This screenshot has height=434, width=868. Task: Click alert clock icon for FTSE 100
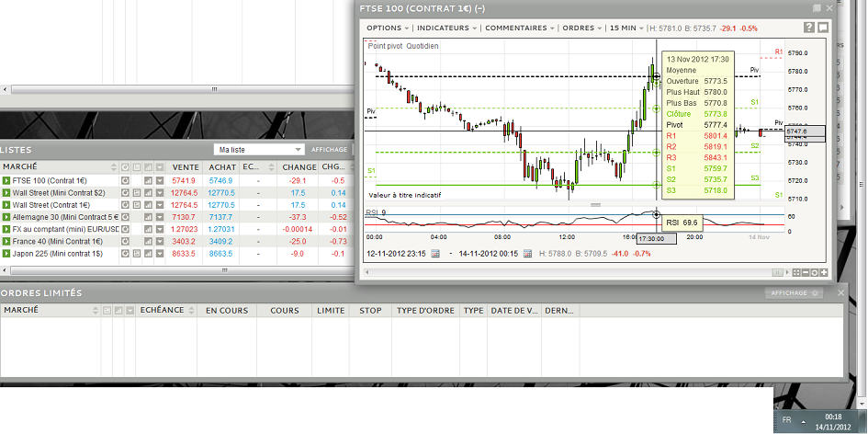(125, 180)
